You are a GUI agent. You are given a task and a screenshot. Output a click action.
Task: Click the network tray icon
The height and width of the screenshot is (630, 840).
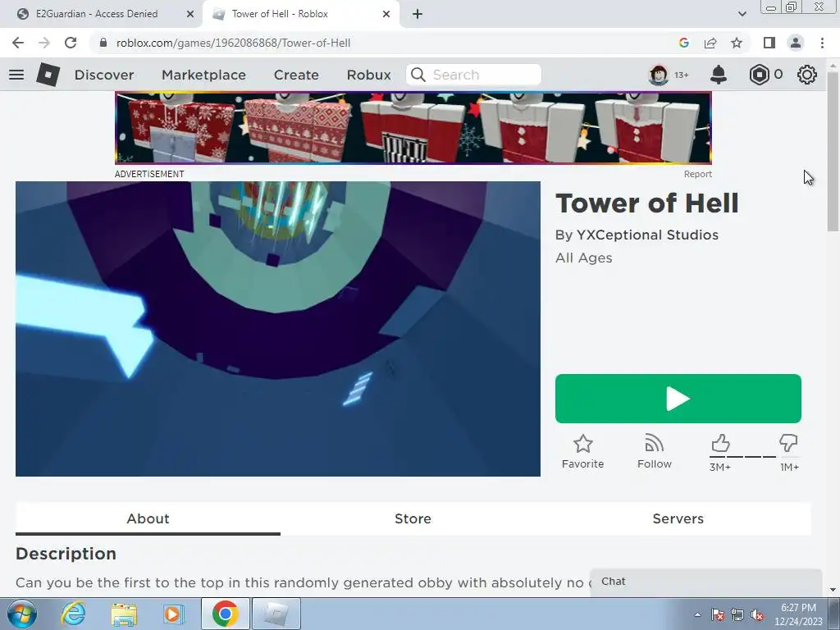pos(737,614)
